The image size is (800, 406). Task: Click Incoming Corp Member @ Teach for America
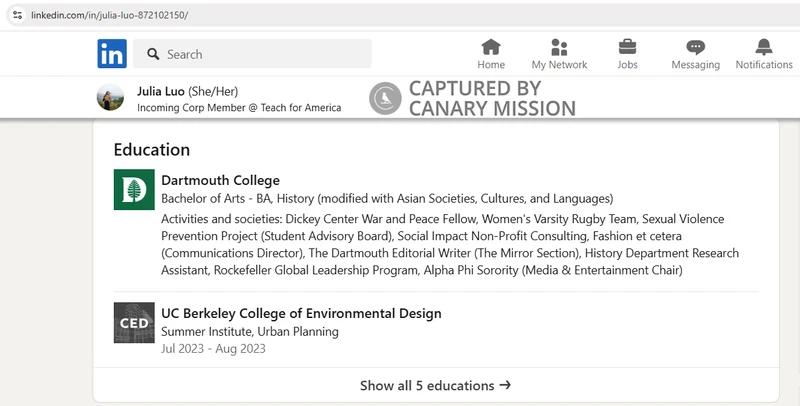239,108
